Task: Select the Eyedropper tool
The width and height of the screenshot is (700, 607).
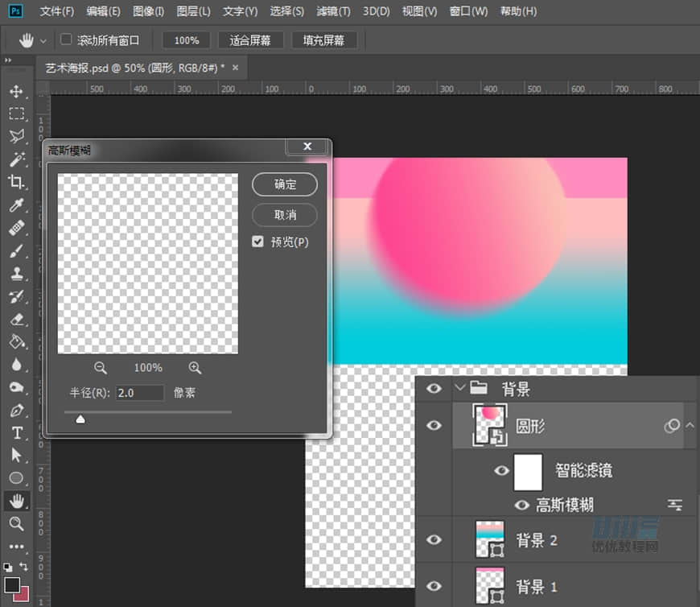Action: click(x=16, y=205)
